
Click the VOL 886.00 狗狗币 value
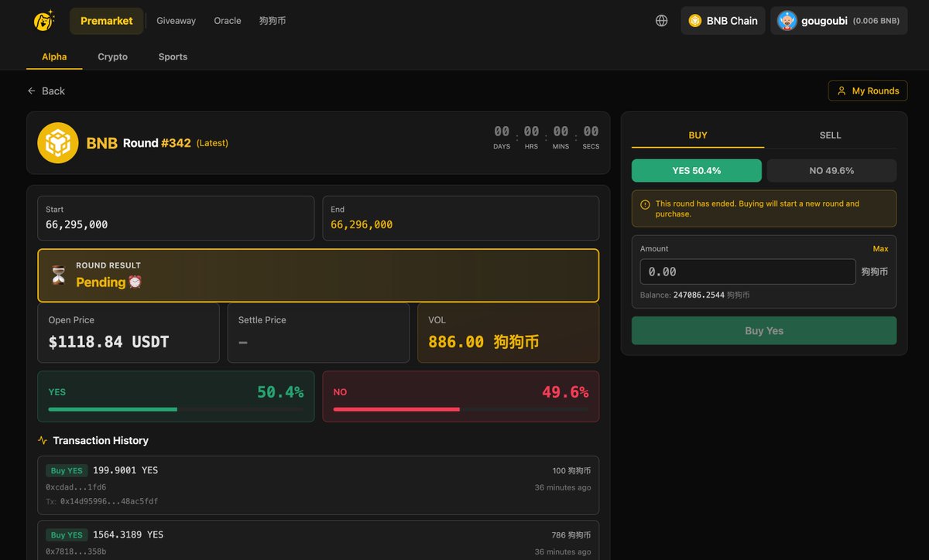(x=484, y=342)
